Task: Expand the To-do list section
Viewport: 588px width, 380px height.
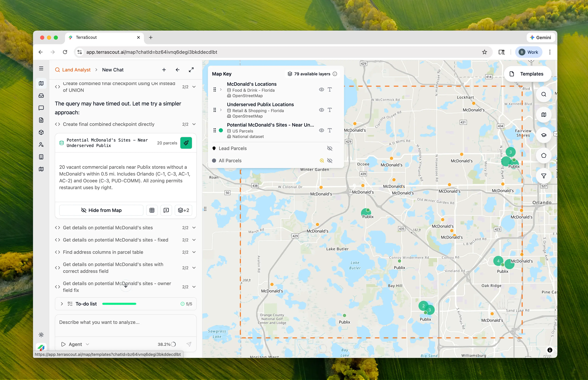Action: point(62,304)
